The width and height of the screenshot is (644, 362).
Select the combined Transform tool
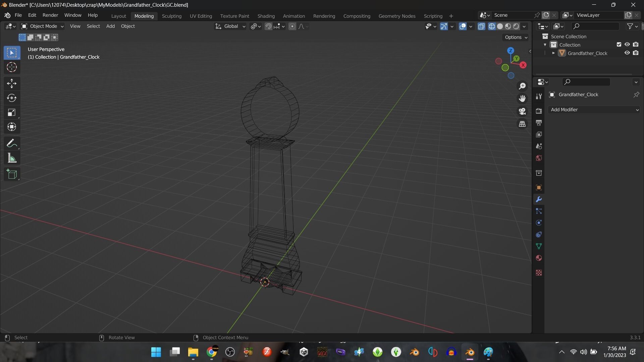(12, 127)
